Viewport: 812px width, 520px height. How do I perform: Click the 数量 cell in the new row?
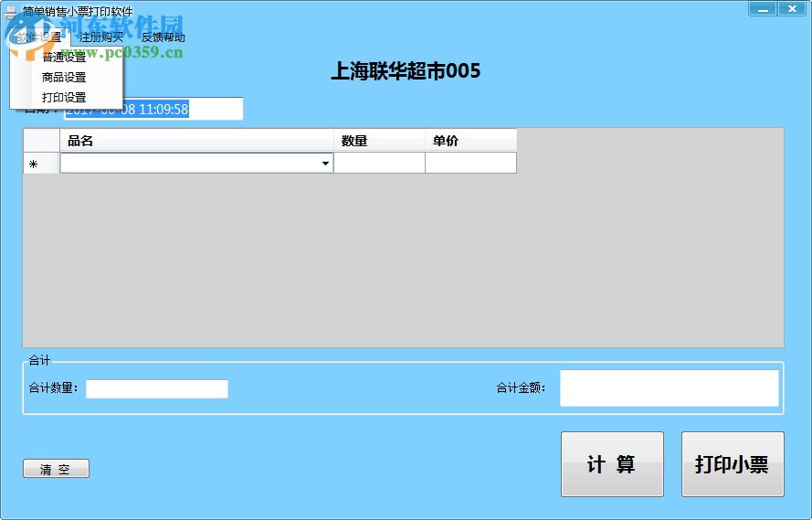coord(379,164)
